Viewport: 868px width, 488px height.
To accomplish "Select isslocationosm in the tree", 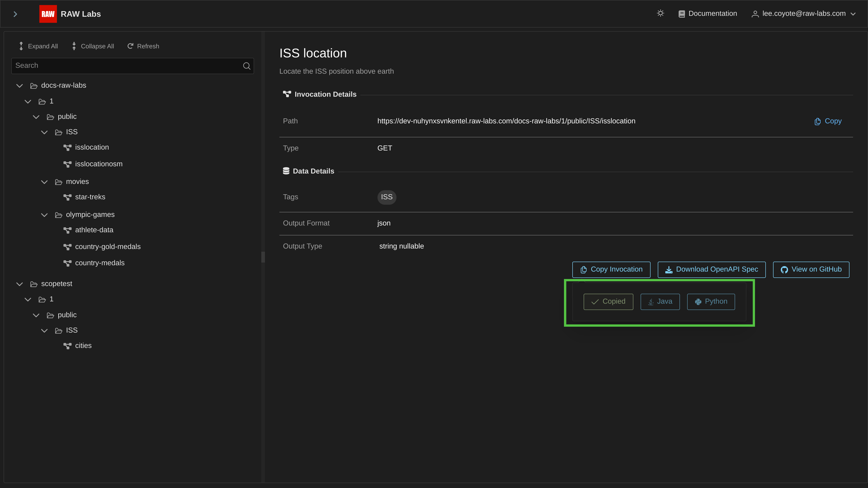I will 99,164.
